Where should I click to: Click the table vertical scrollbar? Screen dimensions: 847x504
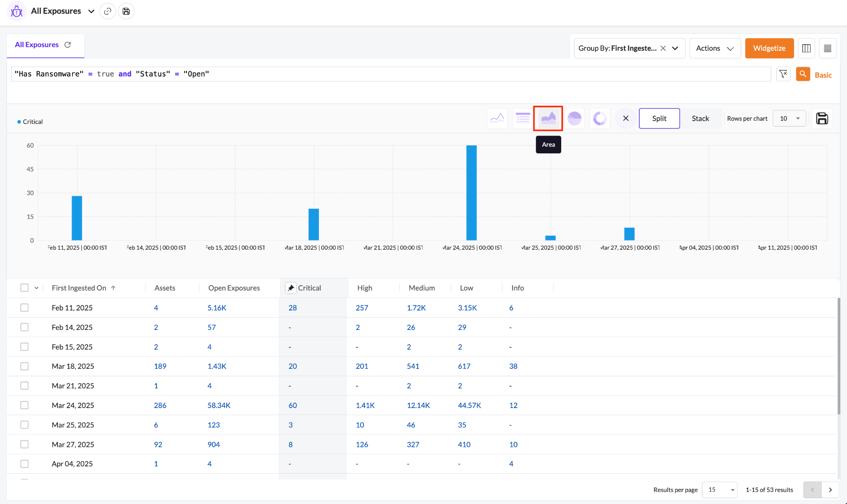(x=838, y=356)
